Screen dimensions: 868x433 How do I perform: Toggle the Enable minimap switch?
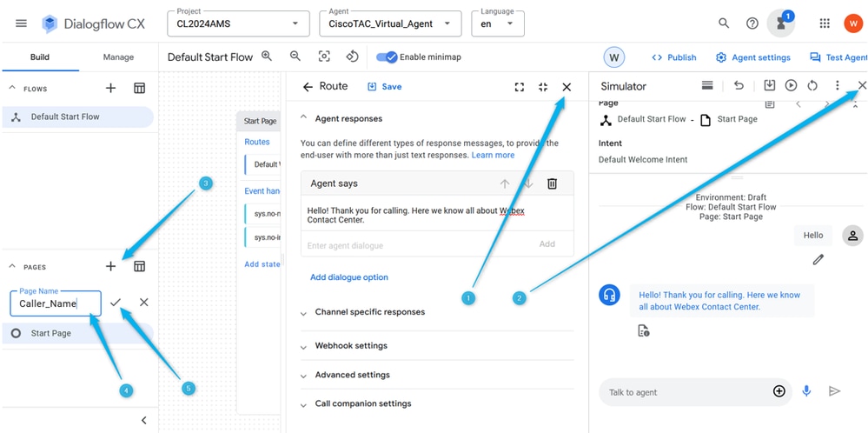point(387,57)
